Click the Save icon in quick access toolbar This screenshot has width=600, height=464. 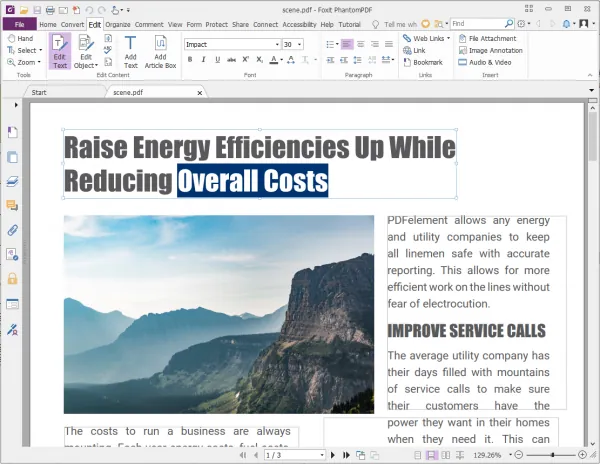click(37, 10)
